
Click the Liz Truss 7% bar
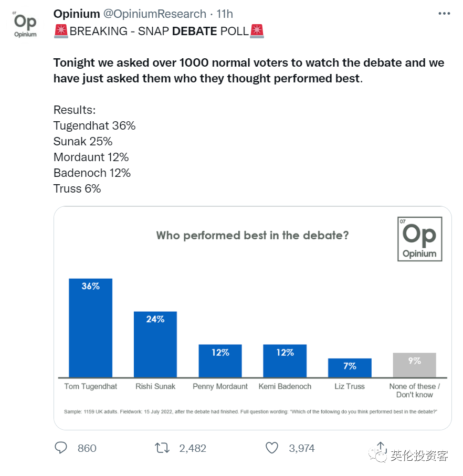click(350, 368)
